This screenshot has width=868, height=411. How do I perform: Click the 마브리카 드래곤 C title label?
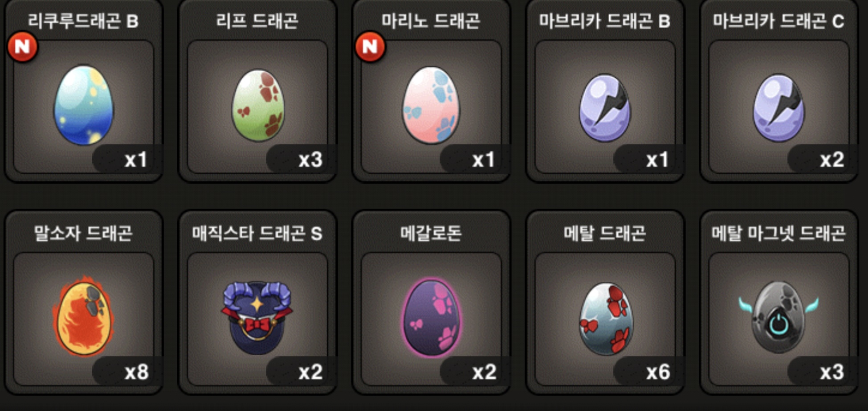[x=778, y=21]
